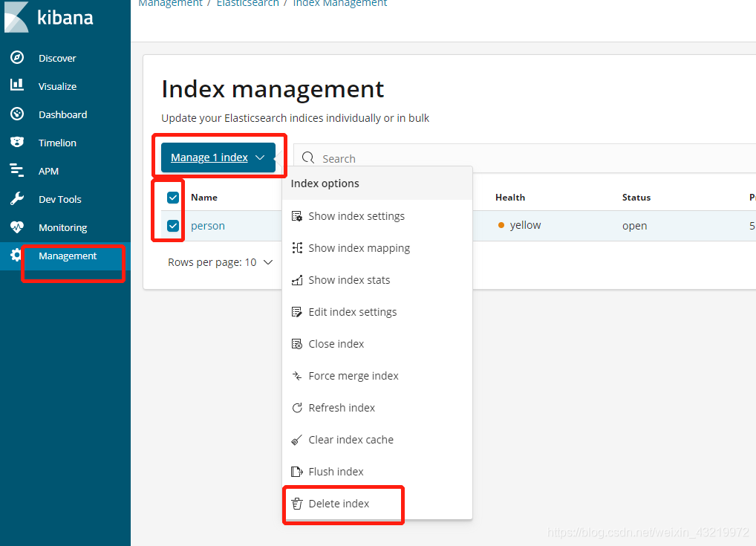Screen dimensions: 756x546
Task: Open the Discover sidebar link
Action: [57, 58]
